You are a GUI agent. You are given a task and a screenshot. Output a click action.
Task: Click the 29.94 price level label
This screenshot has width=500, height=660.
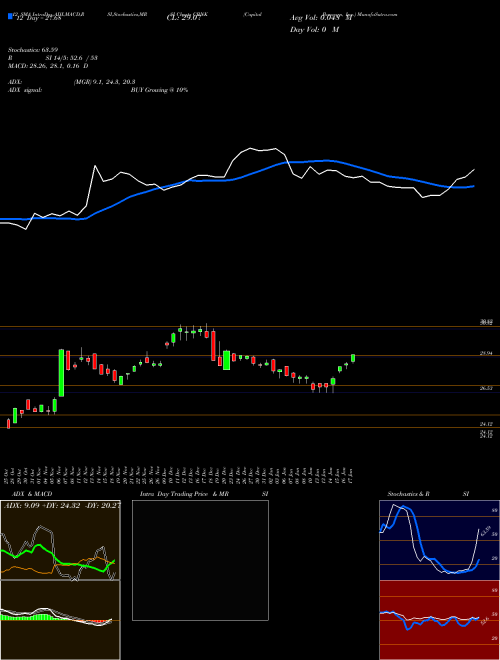(486, 354)
